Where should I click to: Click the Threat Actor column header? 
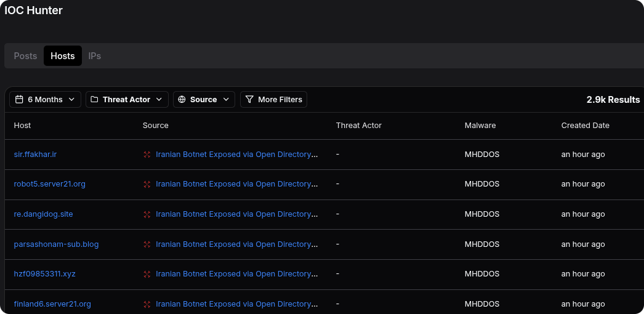click(358, 125)
